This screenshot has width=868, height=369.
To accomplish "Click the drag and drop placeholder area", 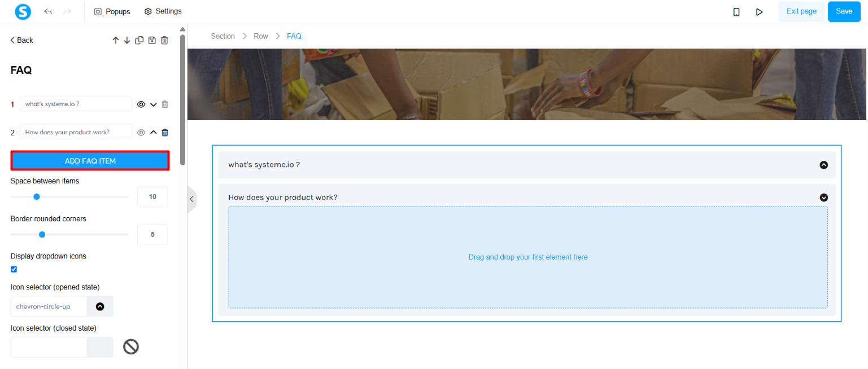I will (528, 257).
